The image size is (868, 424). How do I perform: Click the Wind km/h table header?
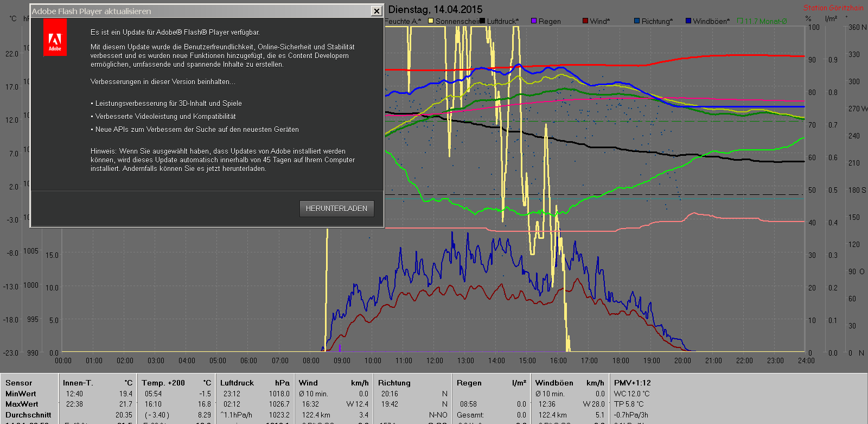coord(334,383)
